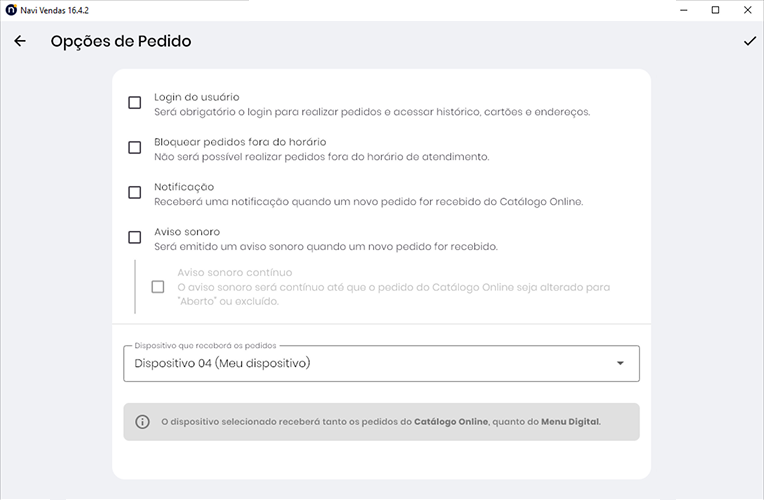Enable the Aviso sonoro checkbox
This screenshot has height=500, width=764.
pos(134,237)
